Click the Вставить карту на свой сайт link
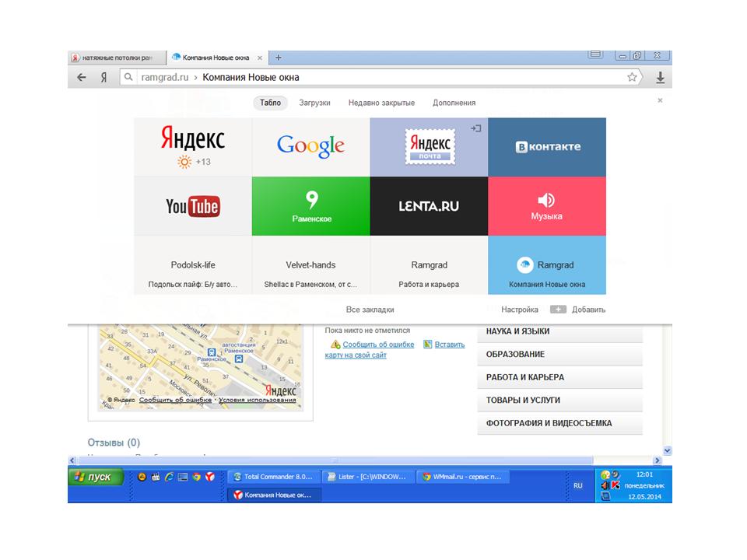 (x=395, y=349)
